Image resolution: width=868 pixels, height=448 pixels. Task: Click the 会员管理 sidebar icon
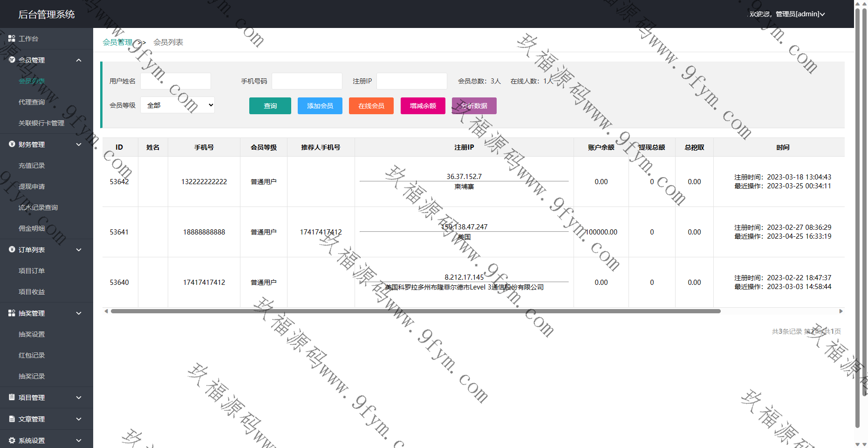point(12,60)
